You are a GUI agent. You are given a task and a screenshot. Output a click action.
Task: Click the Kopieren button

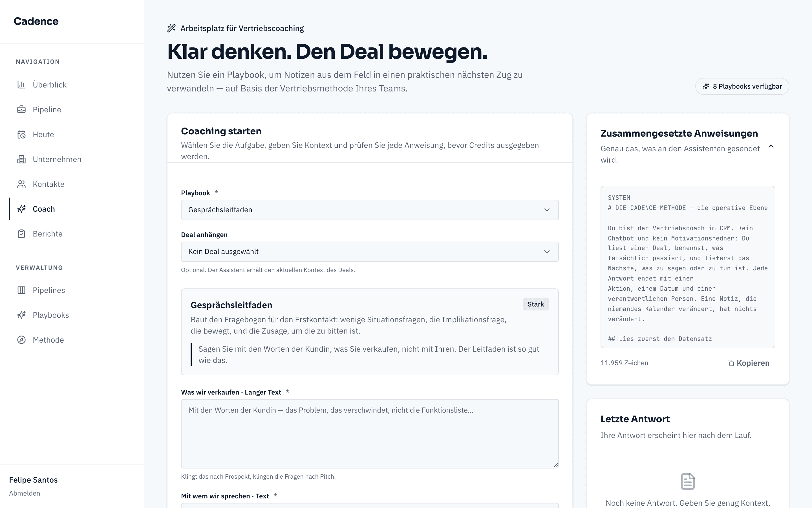pyautogui.click(x=748, y=363)
